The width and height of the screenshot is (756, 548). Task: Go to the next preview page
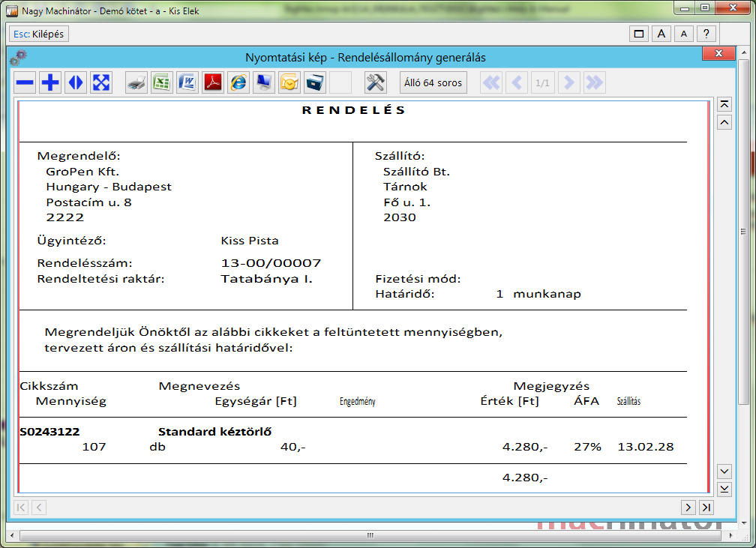(569, 82)
